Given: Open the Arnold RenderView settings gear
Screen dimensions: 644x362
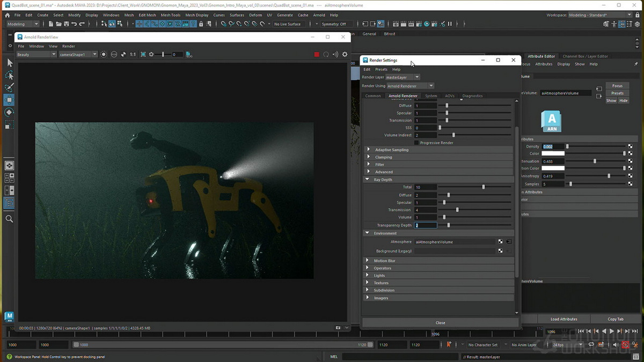Looking at the screenshot, I should (x=345, y=54).
